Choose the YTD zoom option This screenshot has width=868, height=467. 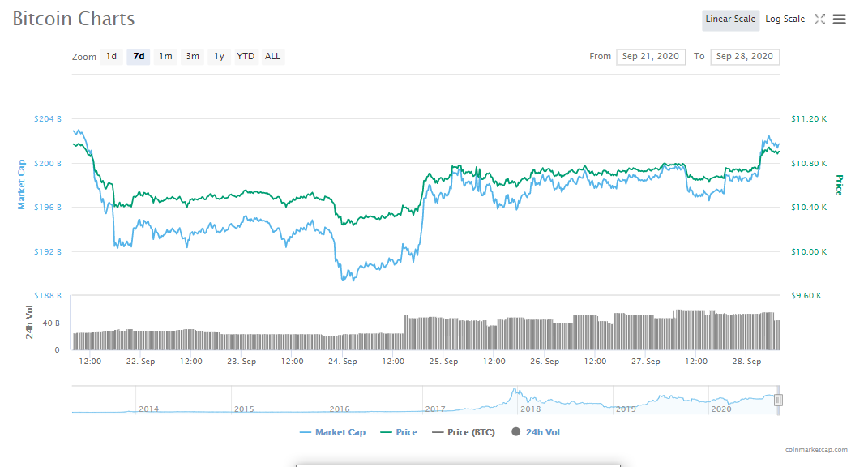point(246,57)
